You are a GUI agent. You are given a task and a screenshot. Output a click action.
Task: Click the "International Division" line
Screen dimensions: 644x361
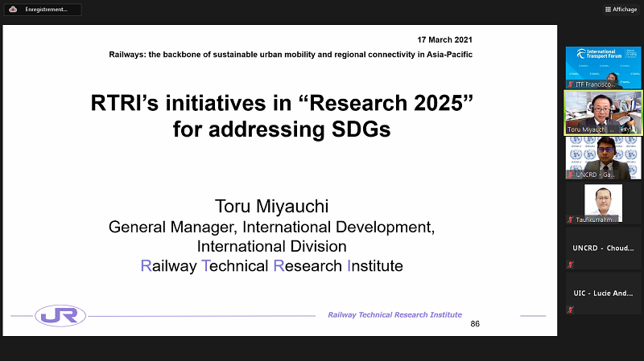271,246
